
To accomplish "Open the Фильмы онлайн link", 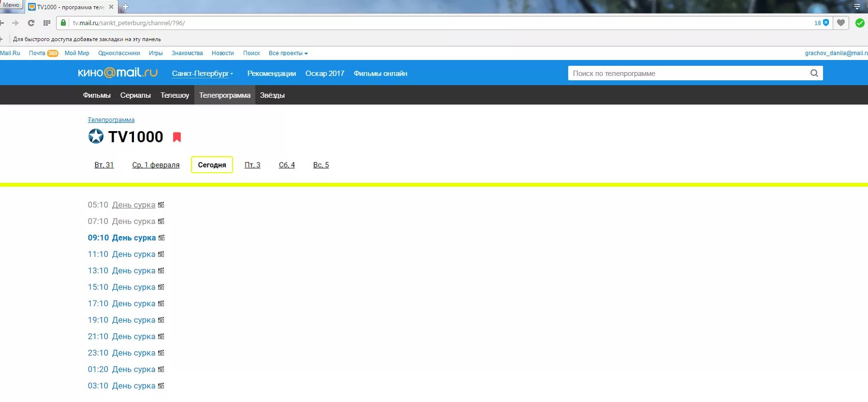I will point(381,74).
